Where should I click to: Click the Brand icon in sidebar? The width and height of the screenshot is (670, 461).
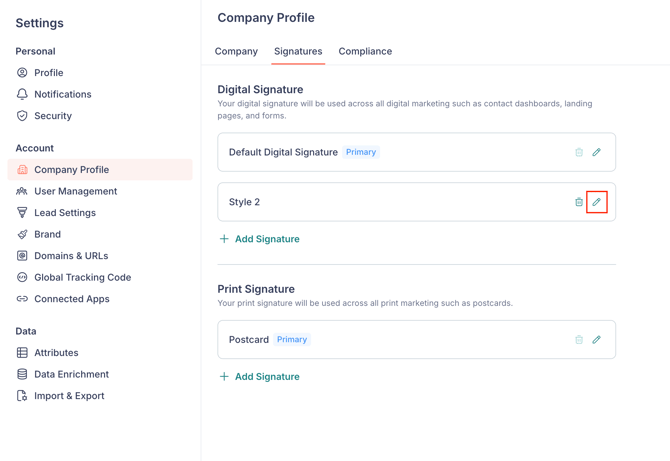tap(22, 234)
